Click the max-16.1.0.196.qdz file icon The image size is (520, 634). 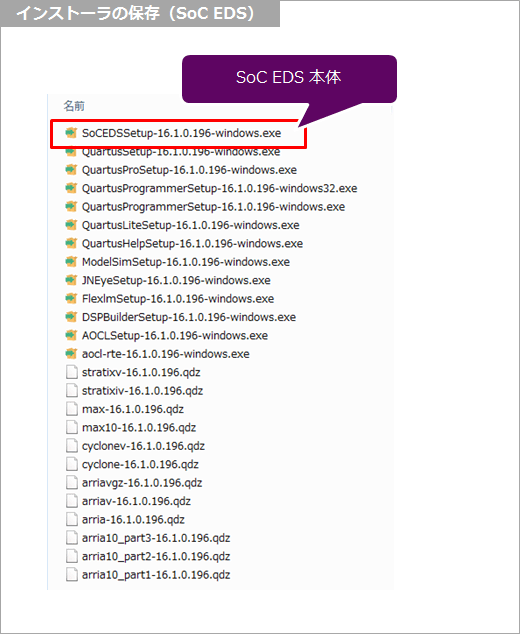point(72,409)
